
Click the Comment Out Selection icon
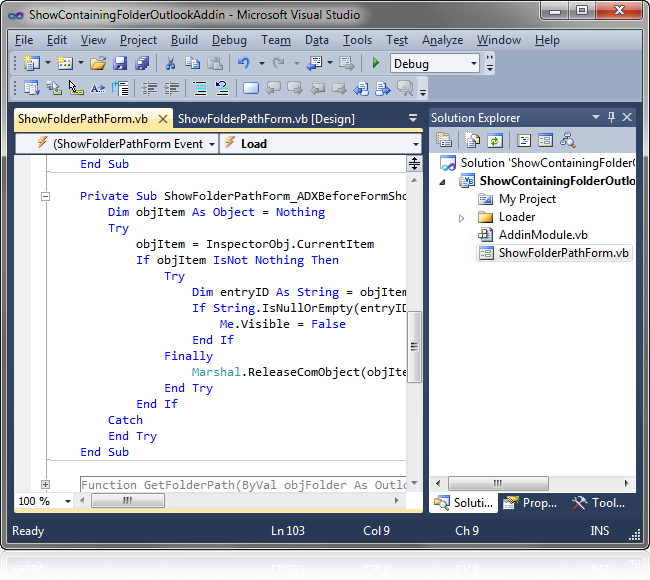(x=200, y=88)
